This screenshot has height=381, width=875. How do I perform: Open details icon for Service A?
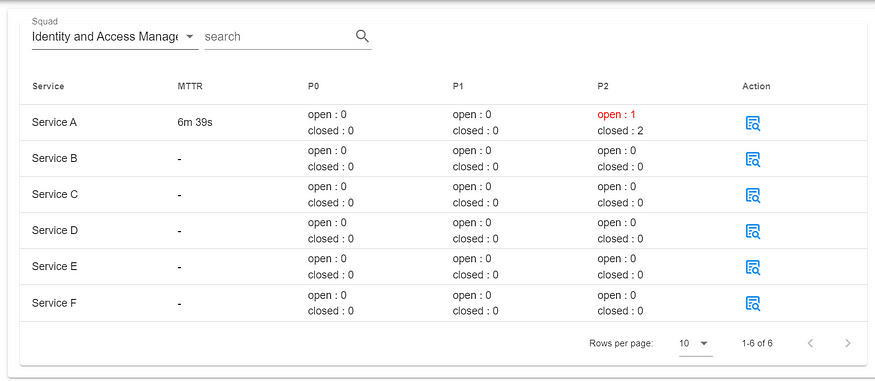(x=753, y=123)
